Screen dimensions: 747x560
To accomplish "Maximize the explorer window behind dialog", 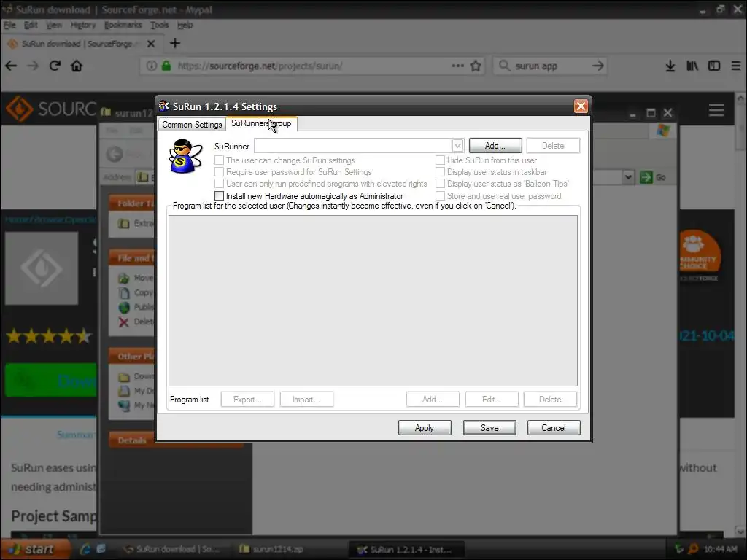I will 651,113.
